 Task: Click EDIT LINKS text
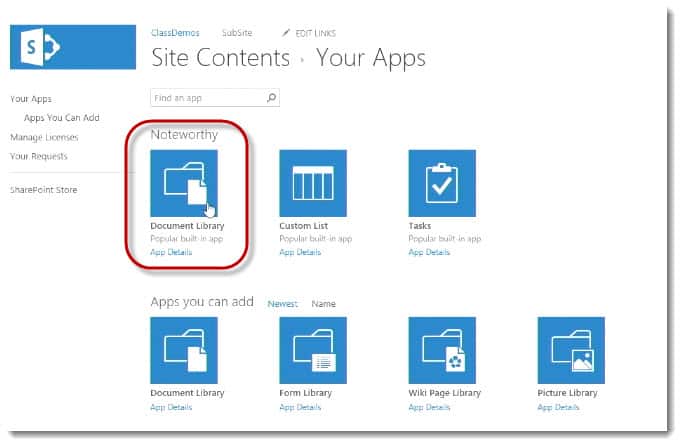[x=315, y=33]
